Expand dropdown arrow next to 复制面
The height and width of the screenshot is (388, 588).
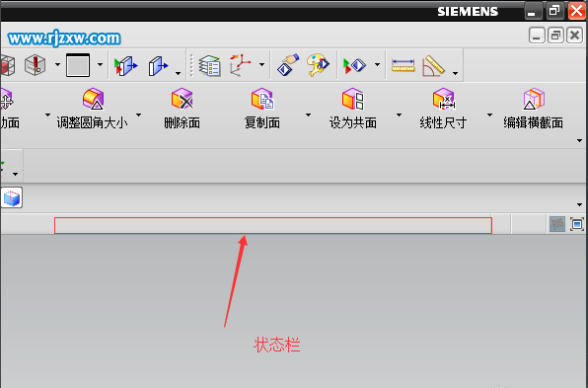(308, 115)
